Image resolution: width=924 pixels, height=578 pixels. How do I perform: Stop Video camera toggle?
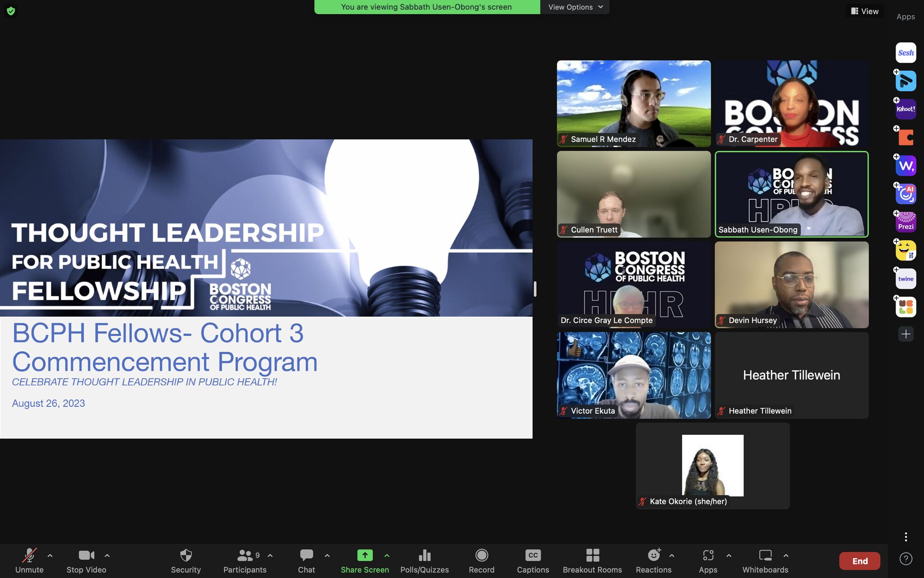coord(86,561)
